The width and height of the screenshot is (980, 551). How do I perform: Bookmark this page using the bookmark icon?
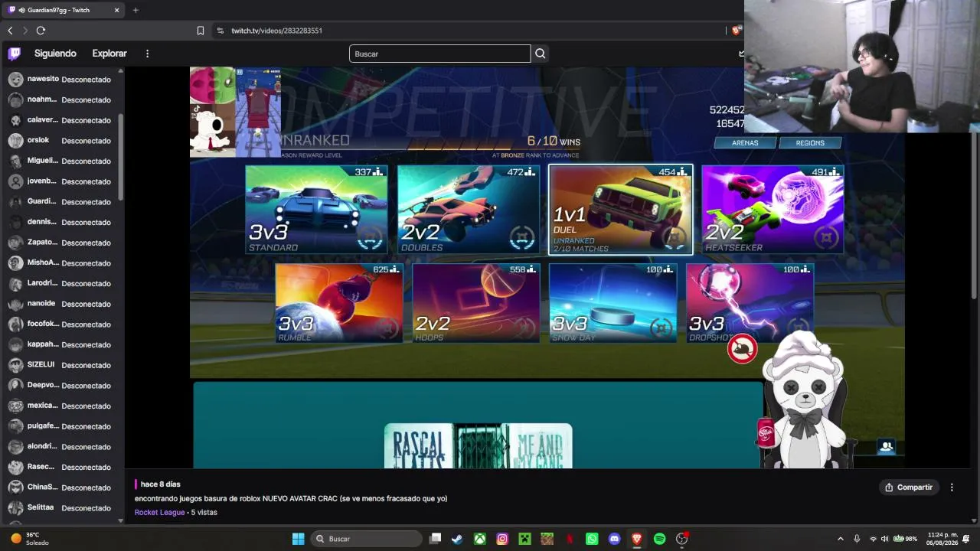click(201, 31)
